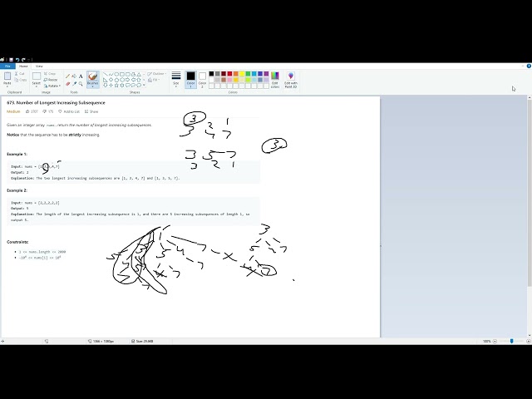The height and width of the screenshot is (399, 532).
Task: Click the file Size readout in status bar
Action: 142,341
